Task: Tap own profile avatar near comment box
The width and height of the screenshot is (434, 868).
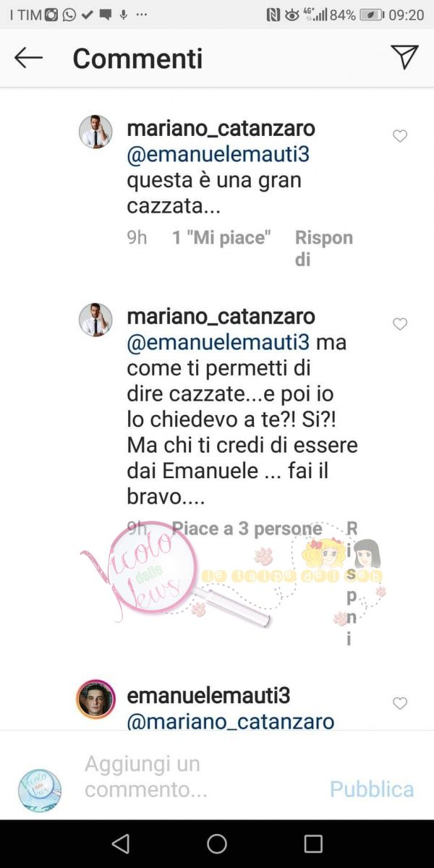Action: [x=40, y=789]
